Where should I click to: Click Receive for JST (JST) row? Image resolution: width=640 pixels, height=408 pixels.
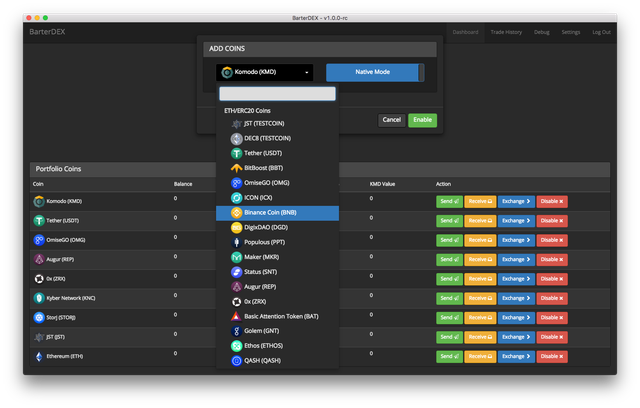pyautogui.click(x=480, y=337)
